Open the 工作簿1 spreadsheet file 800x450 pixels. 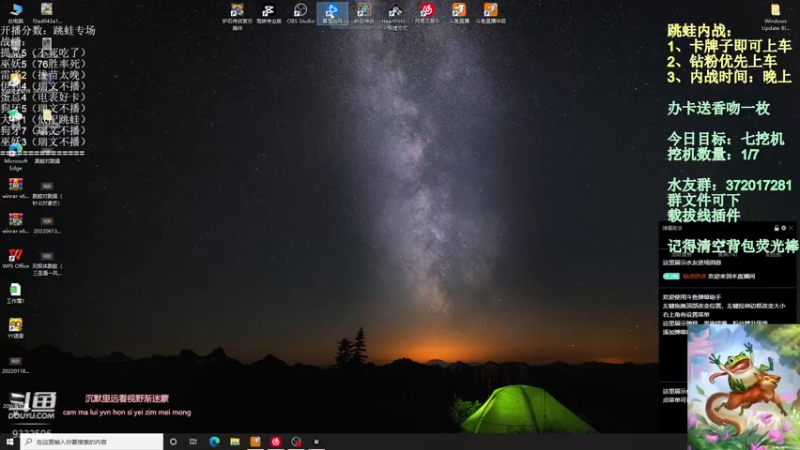(x=15, y=293)
